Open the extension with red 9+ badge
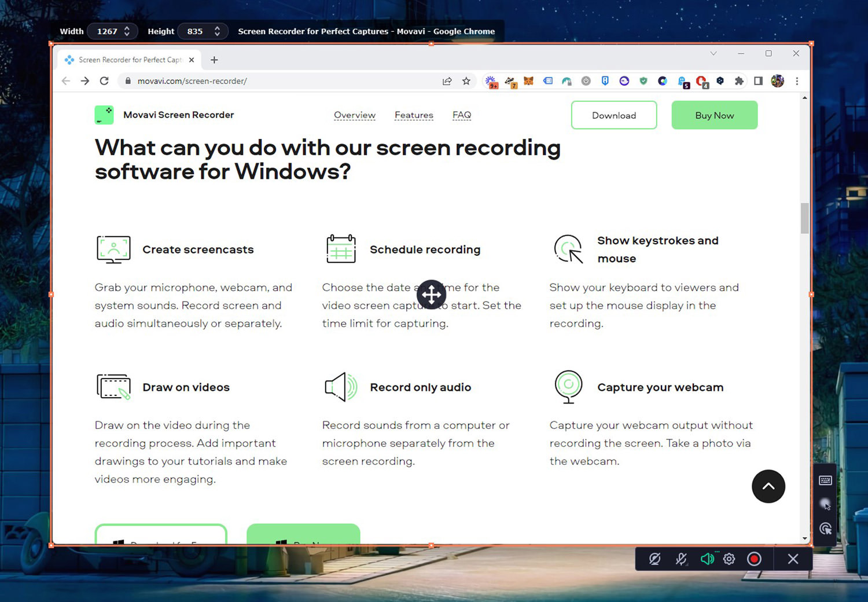The image size is (868, 602). coord(491,82)
